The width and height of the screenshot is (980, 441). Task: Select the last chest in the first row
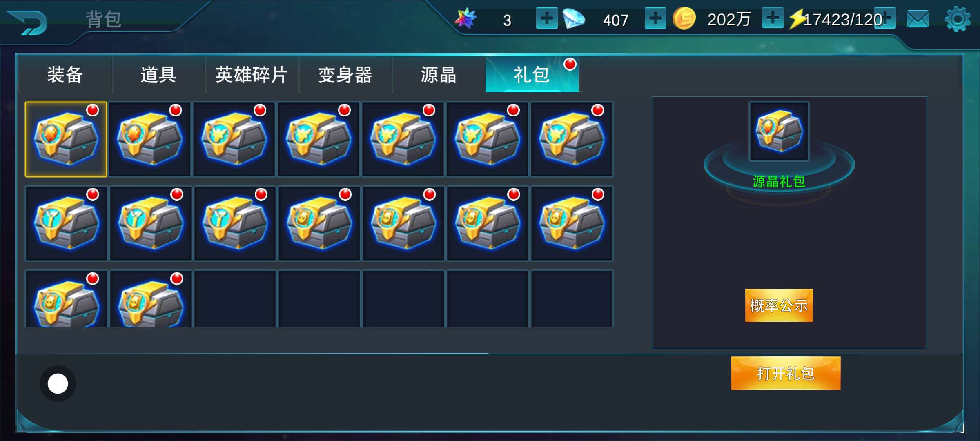coord(572,139)
